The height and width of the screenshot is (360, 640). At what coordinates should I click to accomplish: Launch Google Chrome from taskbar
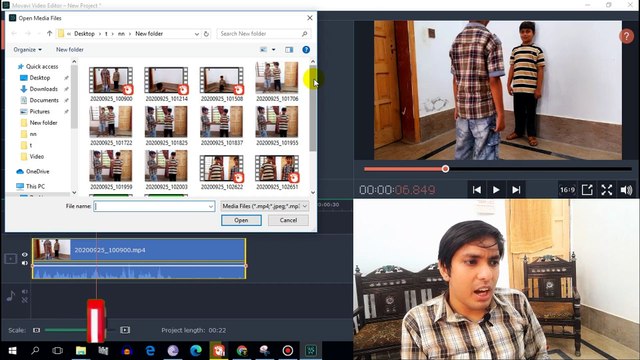(x=242, y=351)
